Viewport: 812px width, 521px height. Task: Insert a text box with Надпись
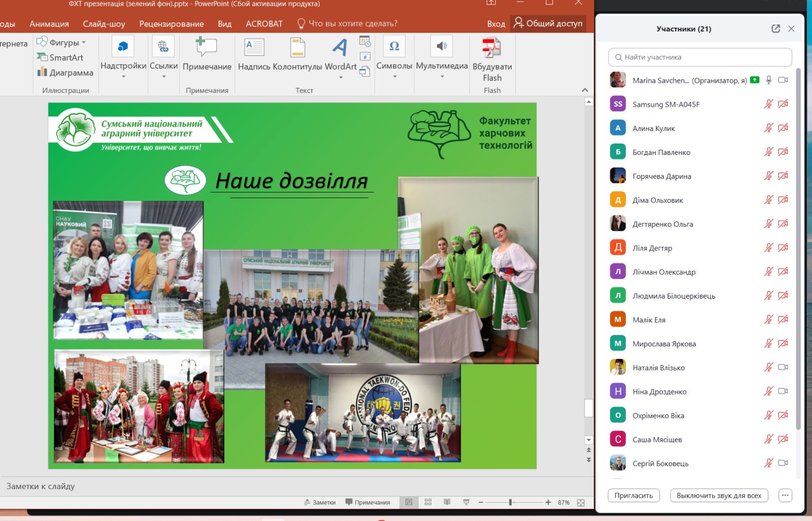pyautogui.click(x=254, y=48)
